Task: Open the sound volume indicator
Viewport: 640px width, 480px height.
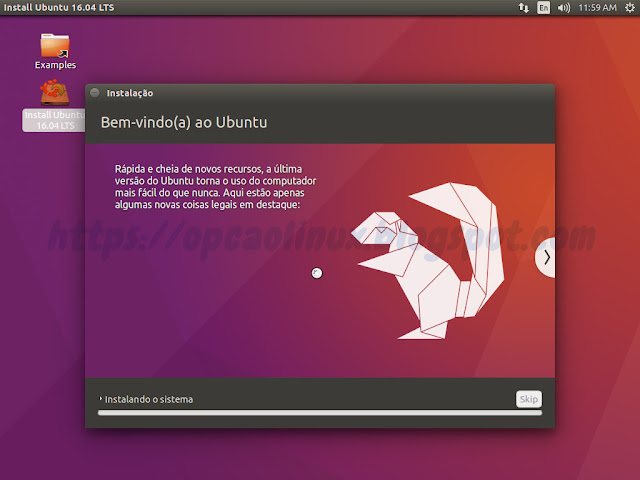Action: click(x=564, y=8)
